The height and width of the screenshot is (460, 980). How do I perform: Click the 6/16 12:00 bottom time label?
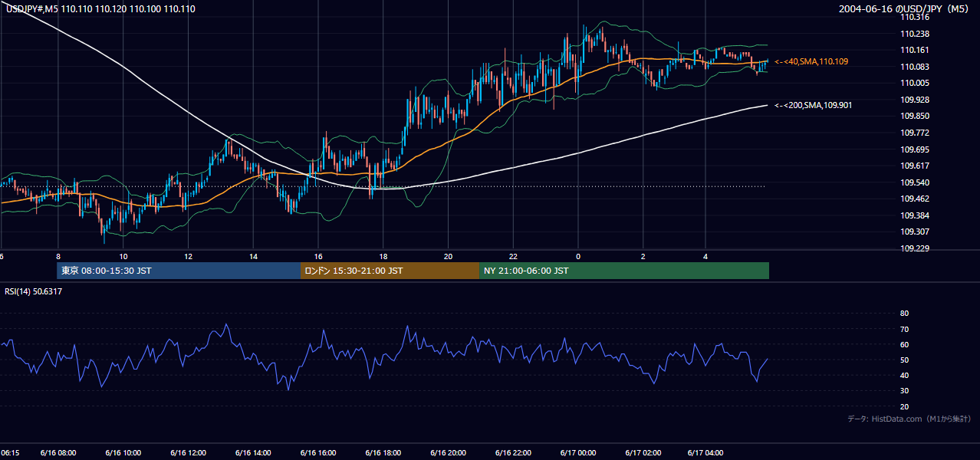[x=188, y=453]
